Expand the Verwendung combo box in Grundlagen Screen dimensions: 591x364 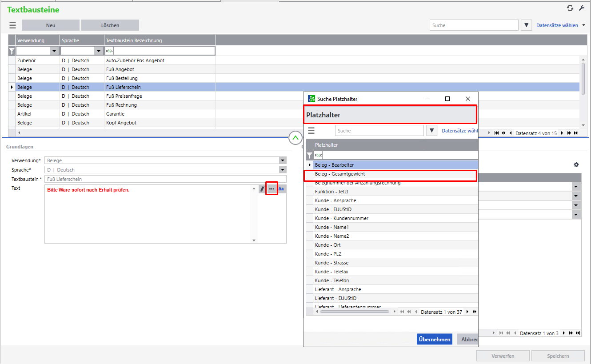tap(283, 160)
